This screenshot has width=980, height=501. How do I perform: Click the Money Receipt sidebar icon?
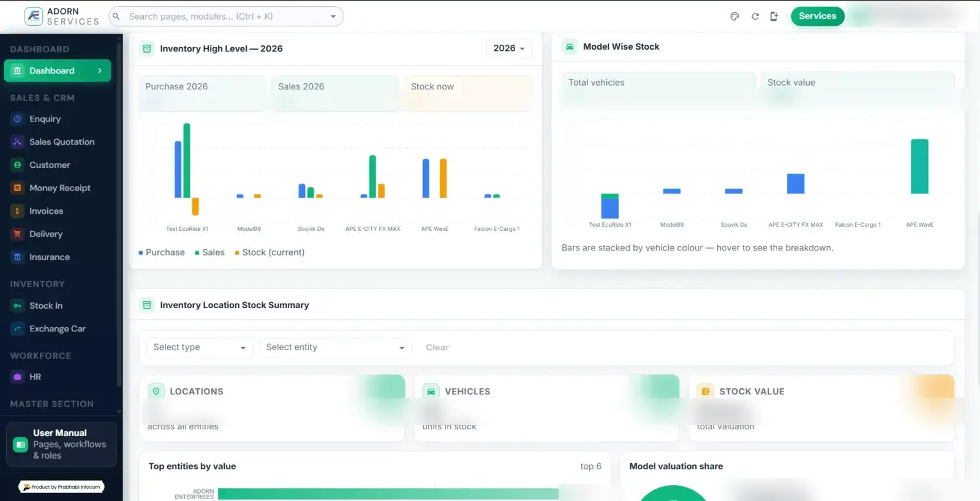pos(17,188)
